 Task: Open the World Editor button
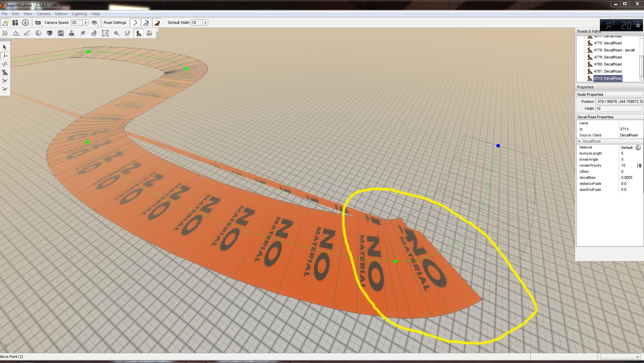pos(5,23)
